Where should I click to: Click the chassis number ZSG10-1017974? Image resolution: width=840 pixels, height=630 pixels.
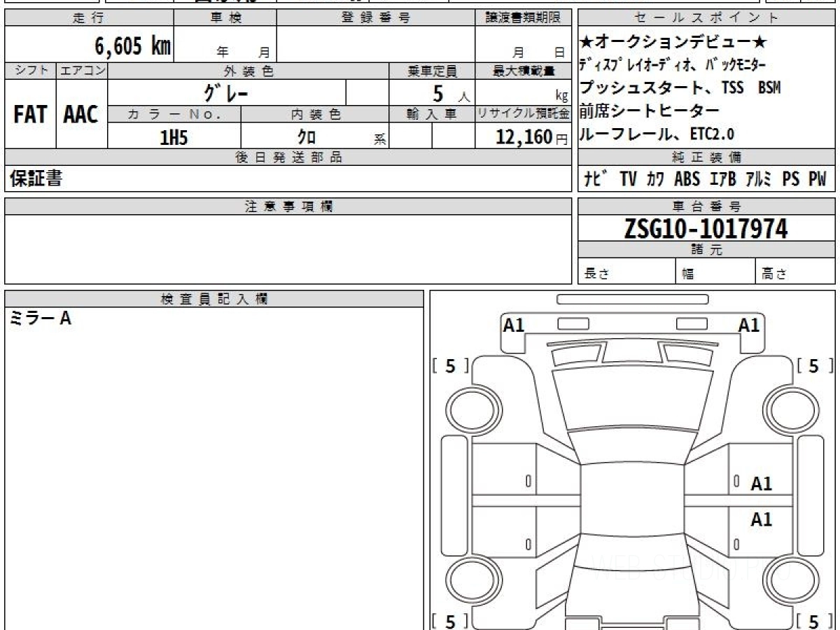[x=706, y=228]
